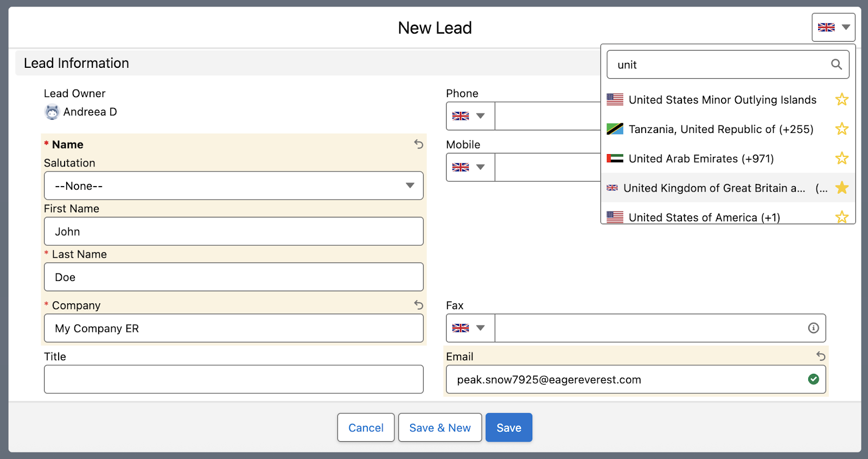Choose Tanzania, United Republic of option
The width and height of the screenshot is (868, 459).
pos(720,129)
